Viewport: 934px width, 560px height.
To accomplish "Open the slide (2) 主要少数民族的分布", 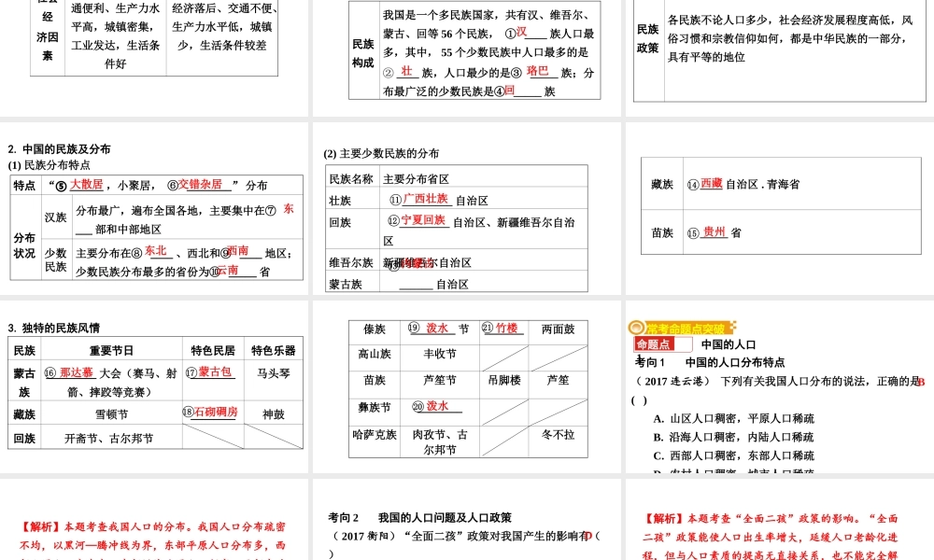I will (466, 208).
